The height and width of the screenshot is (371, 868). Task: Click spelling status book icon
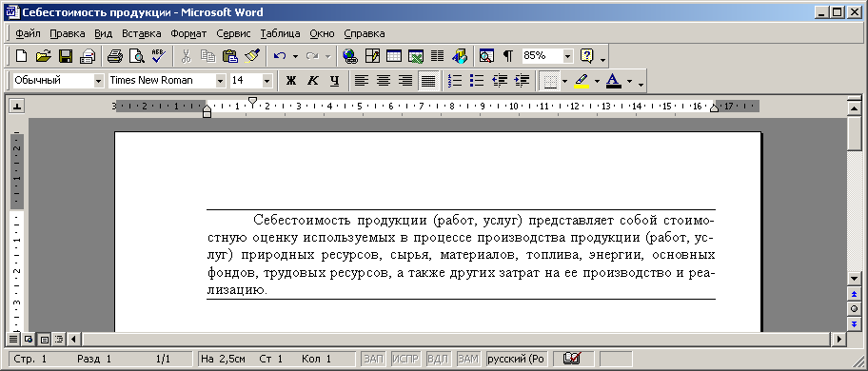pos(571,359)
